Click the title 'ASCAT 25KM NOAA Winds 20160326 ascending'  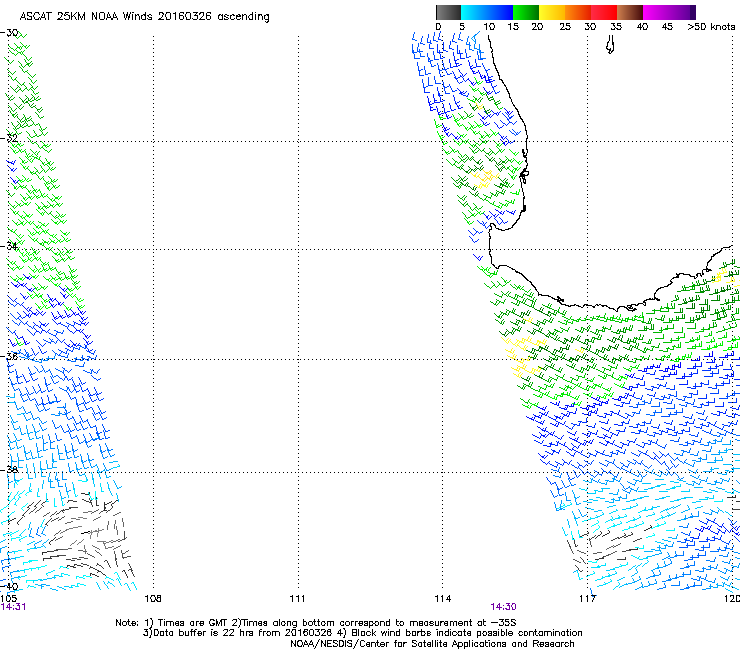(144, 17)
